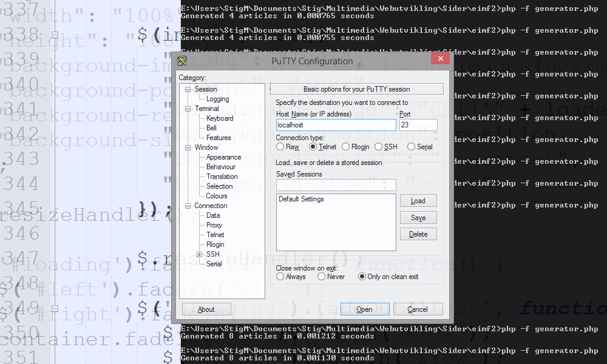607x364 pixels.
Task: Select the Window category
Action: pos(206,147)
